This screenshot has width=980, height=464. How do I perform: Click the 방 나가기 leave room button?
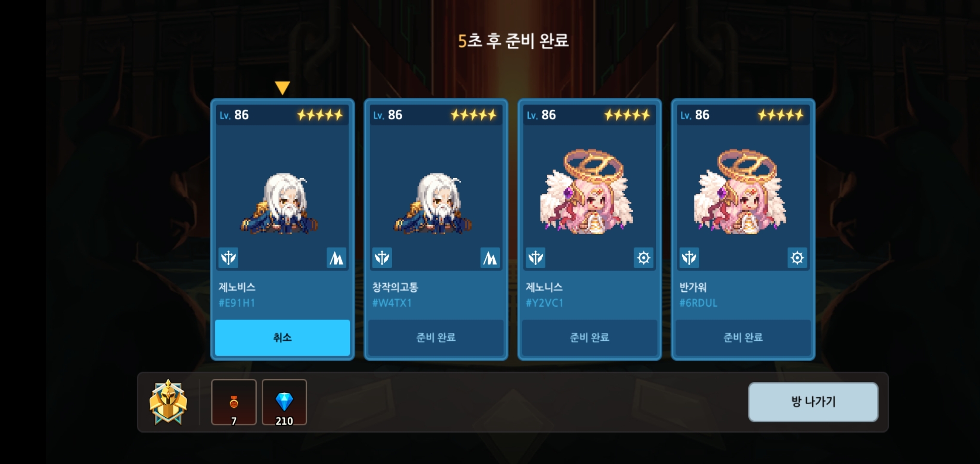813,402
